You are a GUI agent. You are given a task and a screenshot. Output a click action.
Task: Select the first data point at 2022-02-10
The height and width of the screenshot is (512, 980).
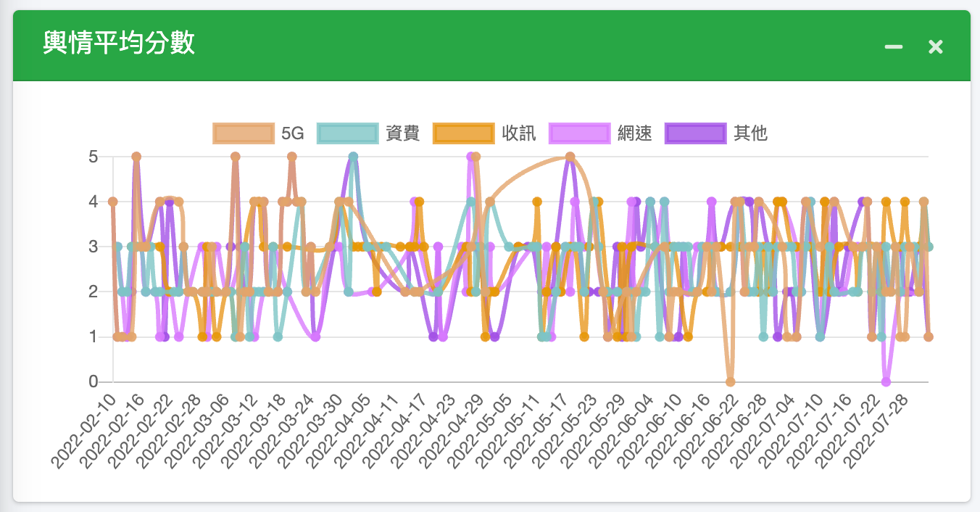[113, 202]
